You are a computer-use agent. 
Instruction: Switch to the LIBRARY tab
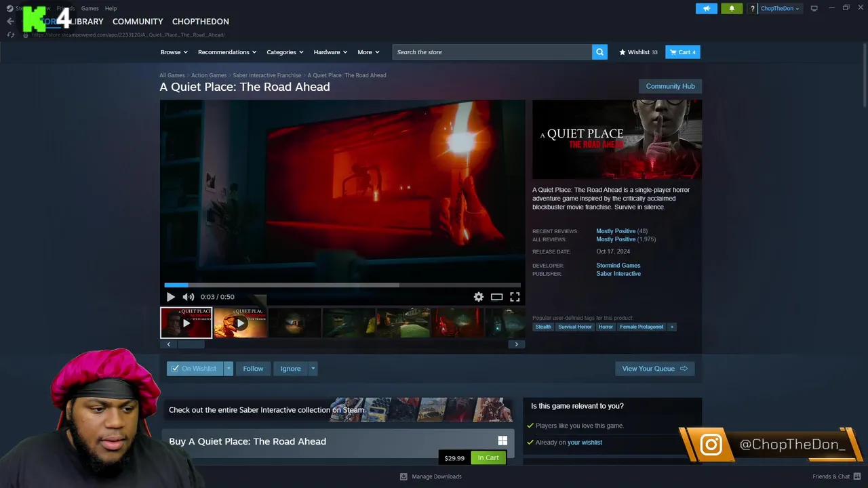click(86, 22)
